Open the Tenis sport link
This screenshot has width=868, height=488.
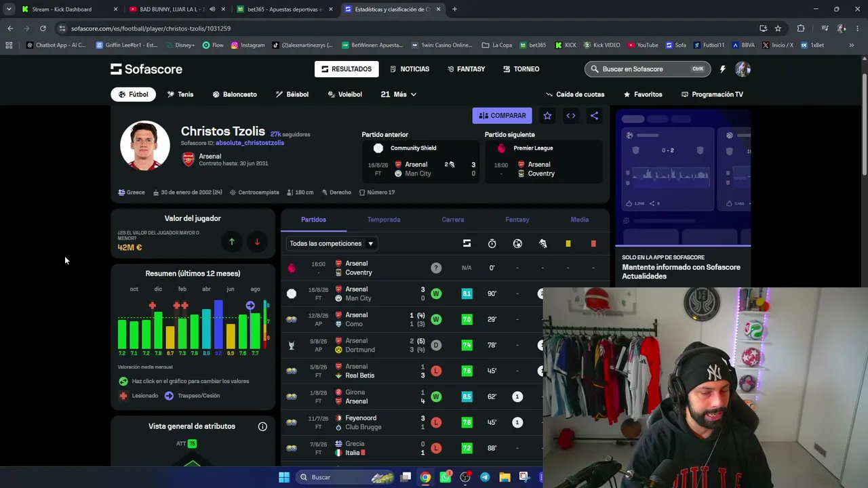click(x=180, y=94)
